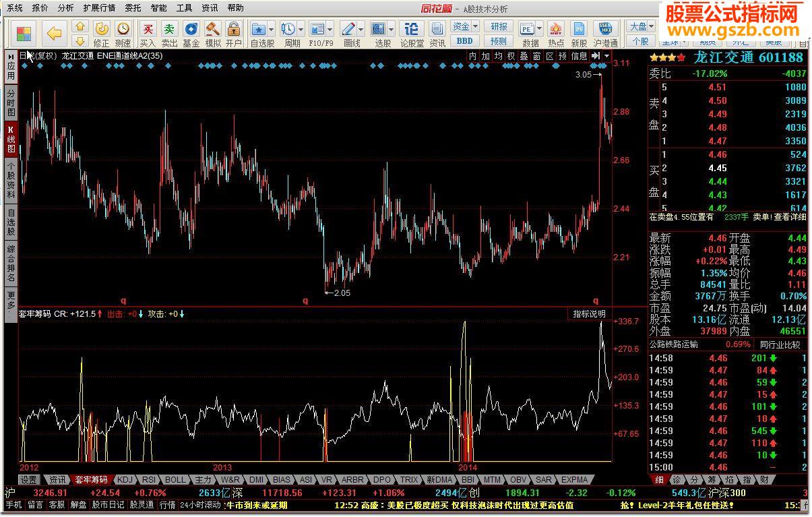
Task: Click the yellow down arrow icon
Action: [80, 40]
